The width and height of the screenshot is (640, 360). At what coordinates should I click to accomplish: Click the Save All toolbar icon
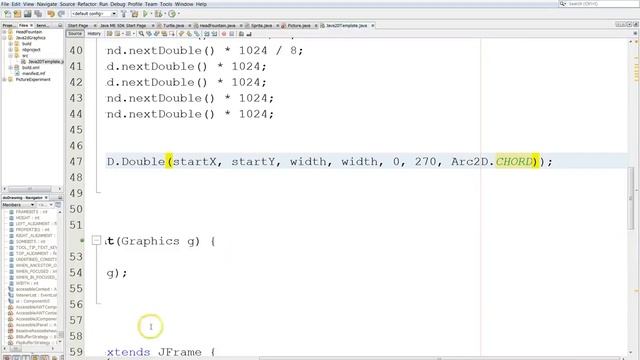tap(38, 14)
